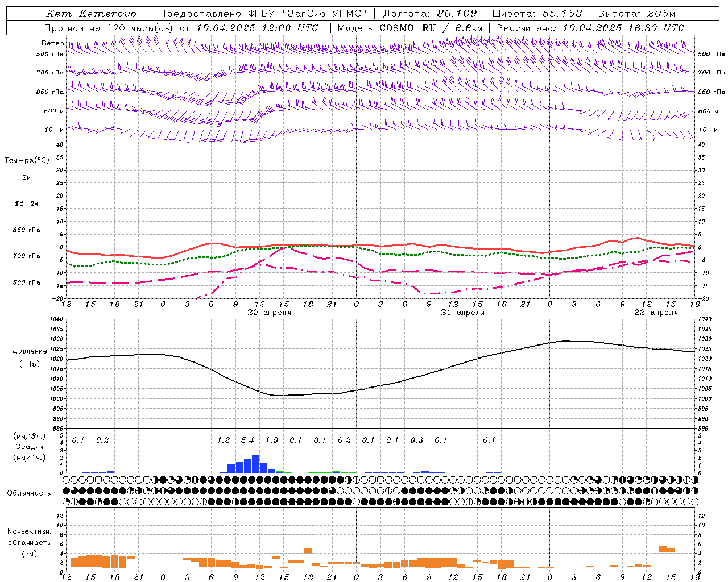Click the "850 гПа" temperature legend entry
728x582 pixels.
26,230
